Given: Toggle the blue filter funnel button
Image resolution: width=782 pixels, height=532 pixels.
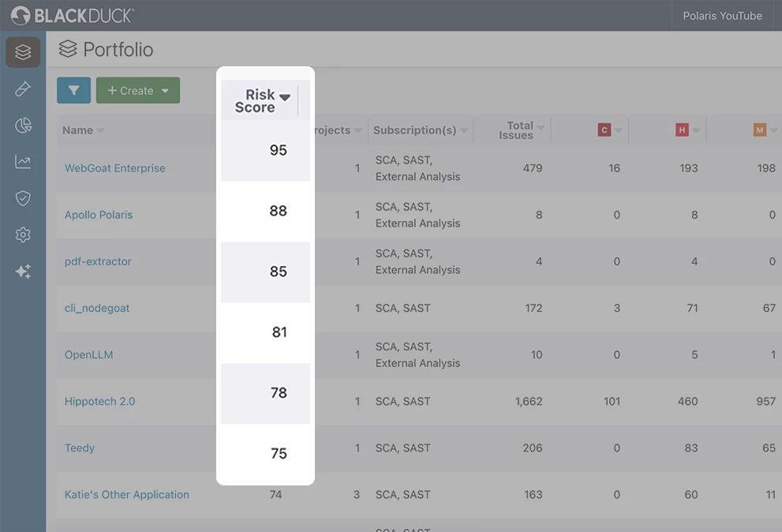Looking at the screenshot, I should [73, 90].
